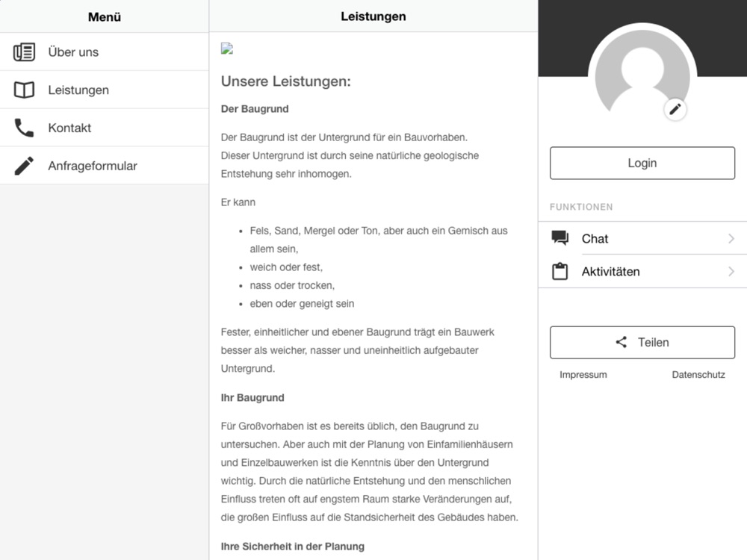Click the newspaper icon beside Über uns

click(24, 52)
